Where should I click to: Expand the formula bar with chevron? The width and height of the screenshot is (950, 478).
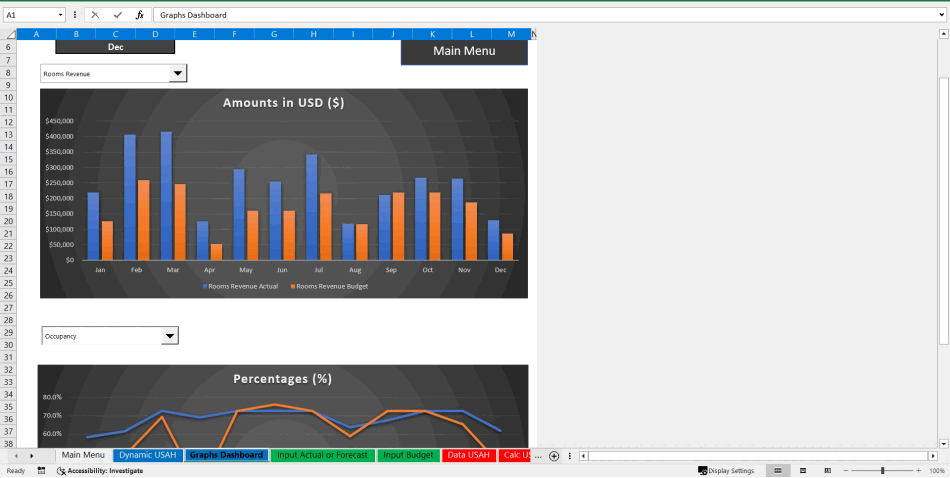pyautogui.click(x=942, y=15)
